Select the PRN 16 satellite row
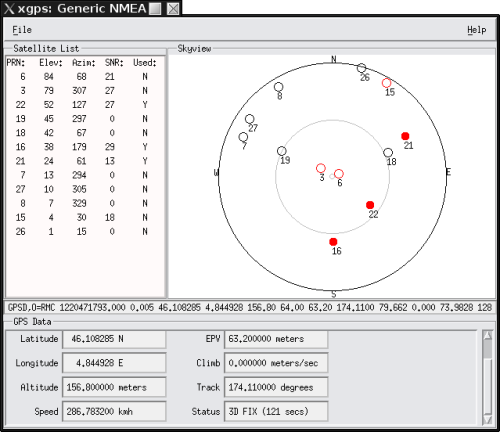The image size is (500, 432). click(x=85, y=147)
